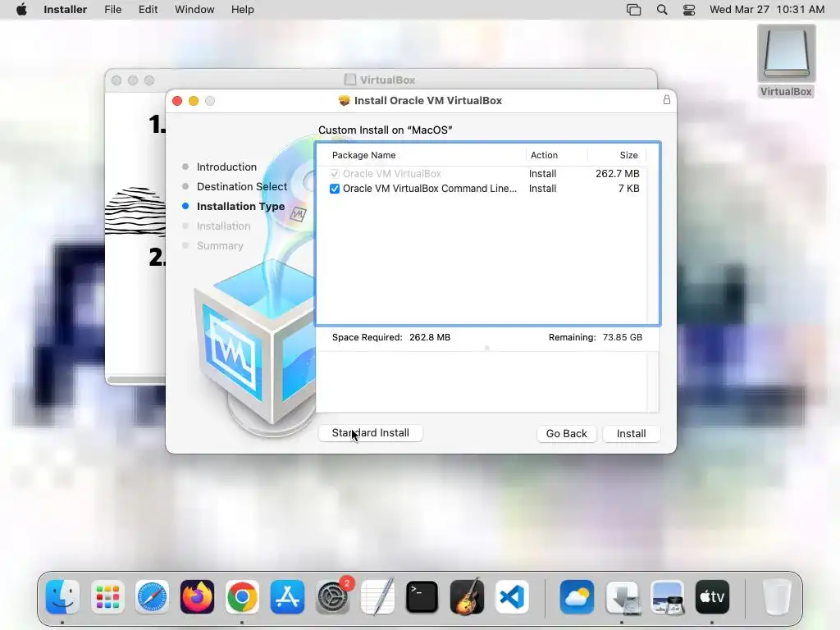The height and width of the screenshot is (630, 840).
Task: Launch Terminal from the dock
Action: [x=422, y=597]
